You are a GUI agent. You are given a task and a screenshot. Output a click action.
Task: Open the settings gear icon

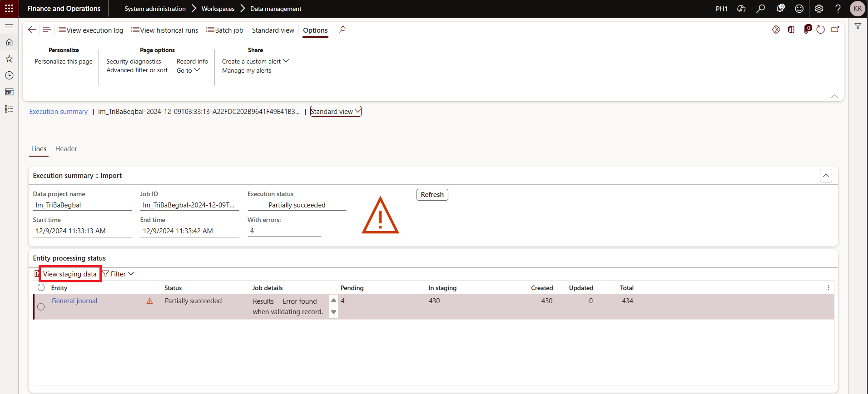819,9
